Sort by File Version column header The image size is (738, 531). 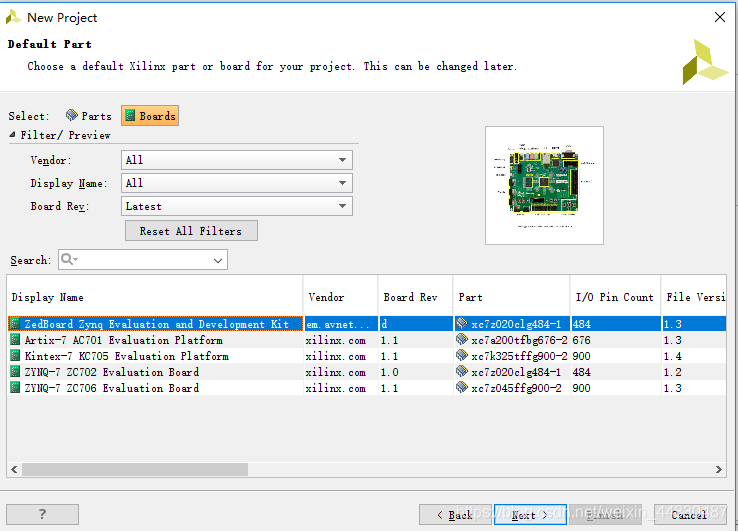pos(694,297)
